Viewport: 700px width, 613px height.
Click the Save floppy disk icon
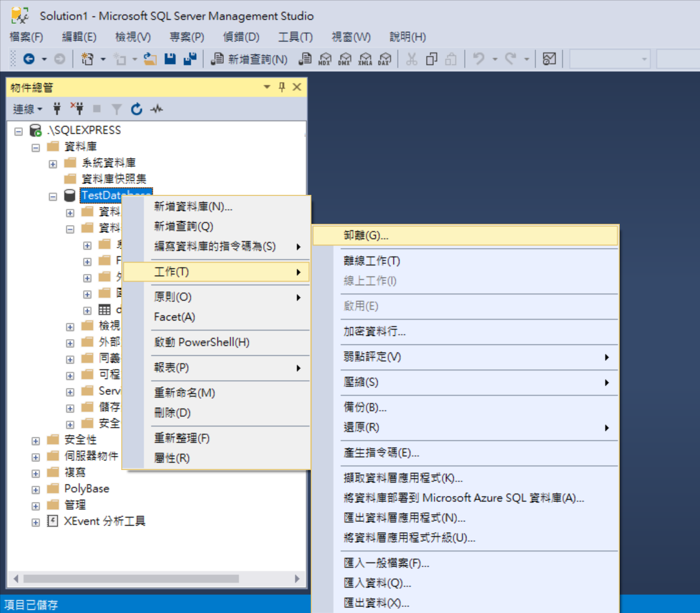170,59
